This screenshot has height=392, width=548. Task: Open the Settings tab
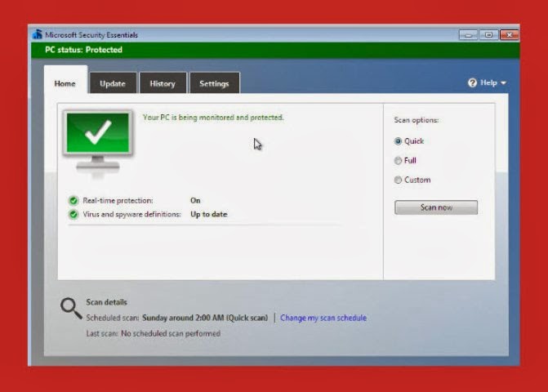[x=214, y=82]
